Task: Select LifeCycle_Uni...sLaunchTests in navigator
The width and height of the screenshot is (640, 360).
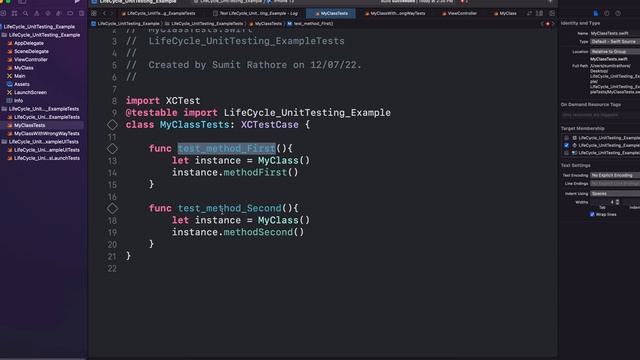Action: pos(47,158)
